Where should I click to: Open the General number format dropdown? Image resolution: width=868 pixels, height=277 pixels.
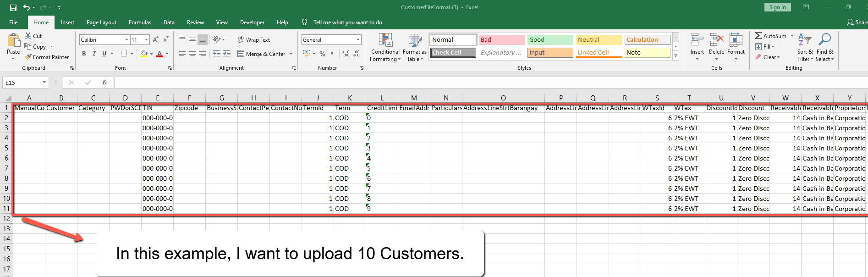tap(358, 40)
